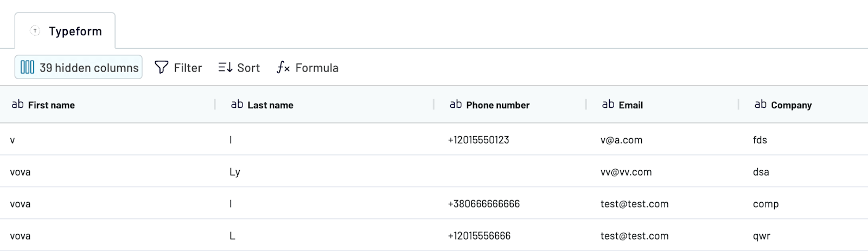
Task: Click the text type icon beside Email
Action: [x=608, y=104]
